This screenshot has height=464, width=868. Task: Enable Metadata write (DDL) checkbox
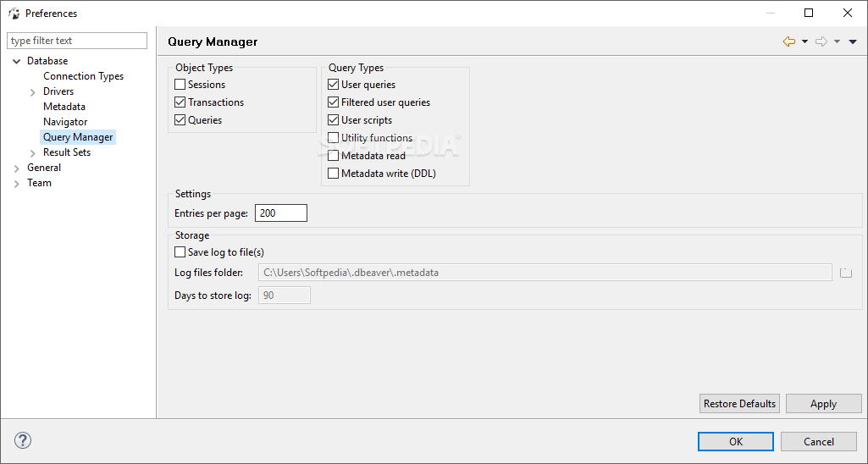click(334, 174)
